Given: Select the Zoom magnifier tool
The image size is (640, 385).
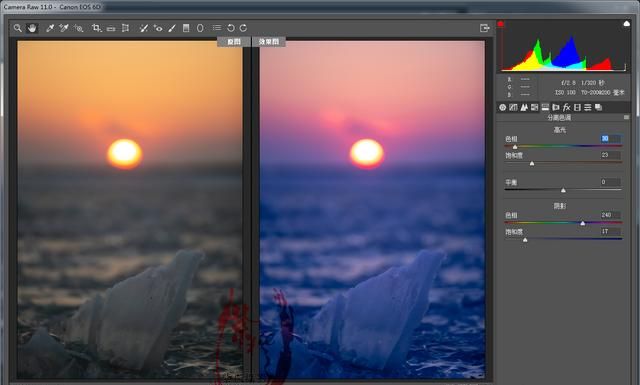Looking at the screenshot, I should click(18, 28).
